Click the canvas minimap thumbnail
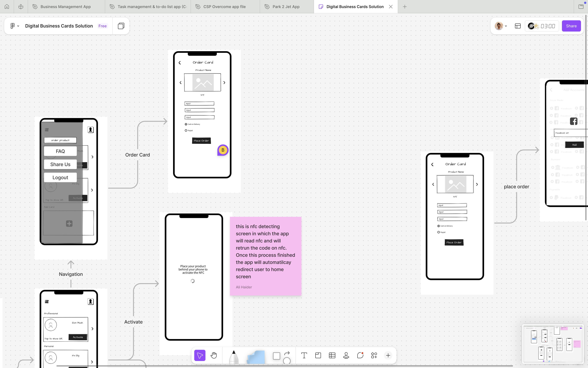Image resolution: width=588 pixels, height=368 pixels. point(553,344)
